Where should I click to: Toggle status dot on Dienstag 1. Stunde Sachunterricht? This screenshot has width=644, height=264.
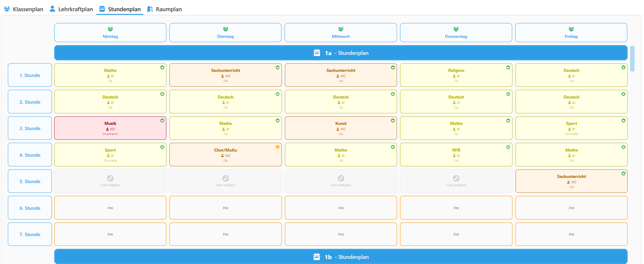[278, 68]
